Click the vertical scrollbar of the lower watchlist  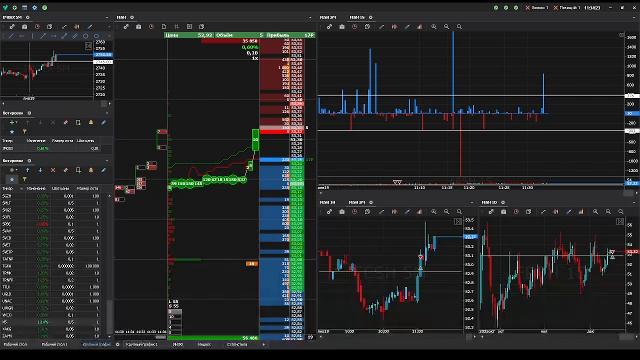(109, 316)
